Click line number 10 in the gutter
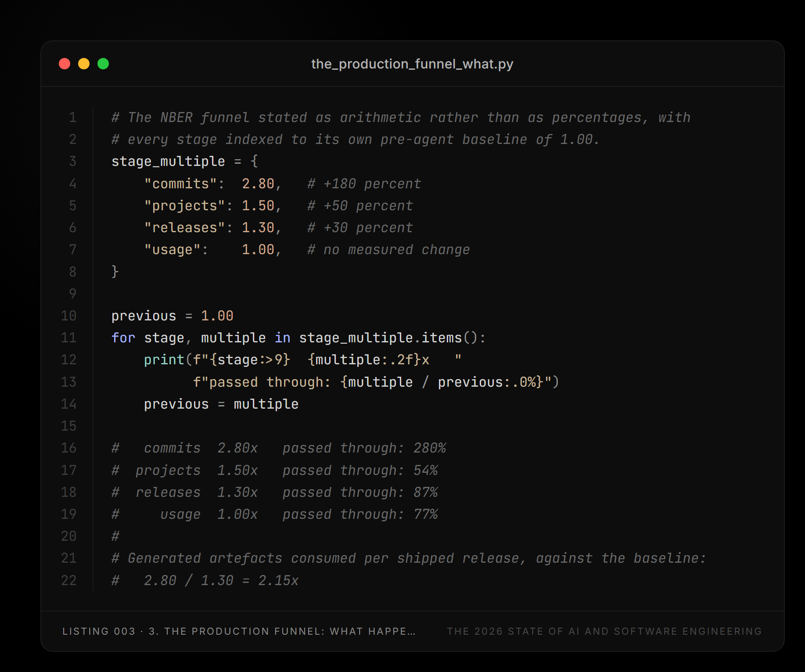The height and width of the screenshot is (672, 805). click(69, 316)
